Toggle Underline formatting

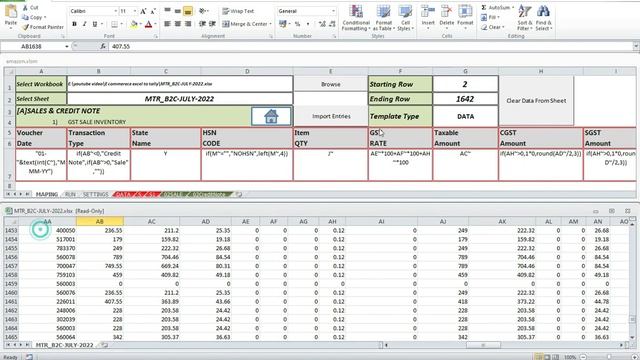pyautogui.click(x=95, y=24)
